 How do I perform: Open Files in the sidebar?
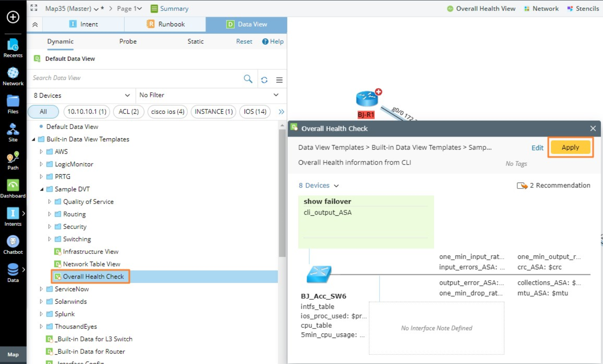click(x=13, y=104)
